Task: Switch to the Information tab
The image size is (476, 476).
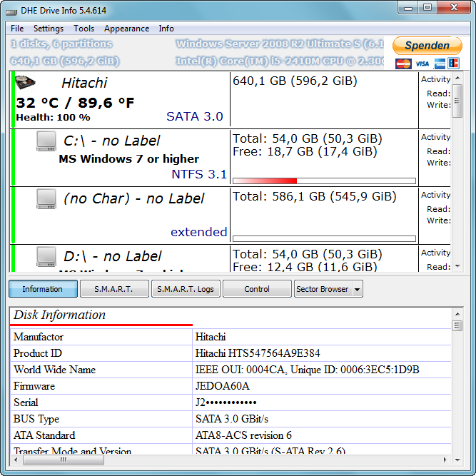Action: coord(43,289)
